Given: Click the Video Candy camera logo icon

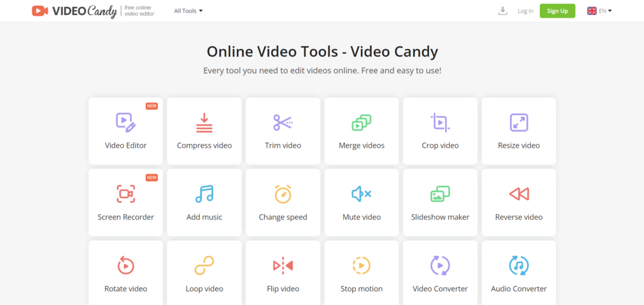Looking at the screenshot, I should [x=40, y=11].
